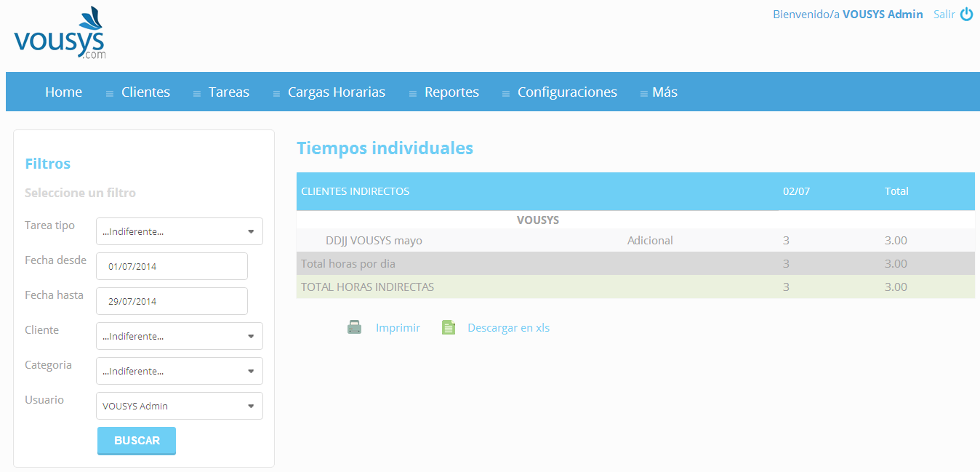Expand the Categoria dropdown
This screenshot has height=472, width=980.
coord(180,371)
